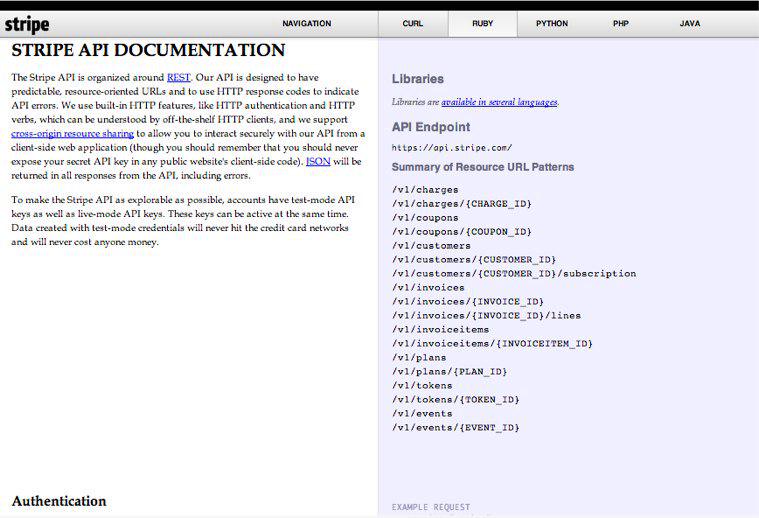Click the /v1/invoiceitems/{INVOICEITEM_ID} pattern
Image resolution: width=759 pixels, height=518 pixels.
pos(492,344)
